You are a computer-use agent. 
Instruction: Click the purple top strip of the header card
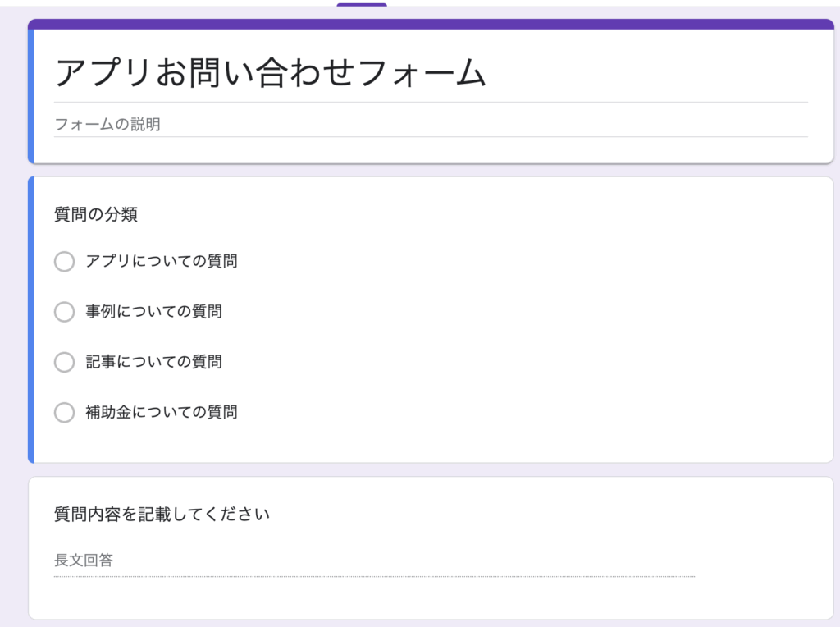click(x=431, y=24)
